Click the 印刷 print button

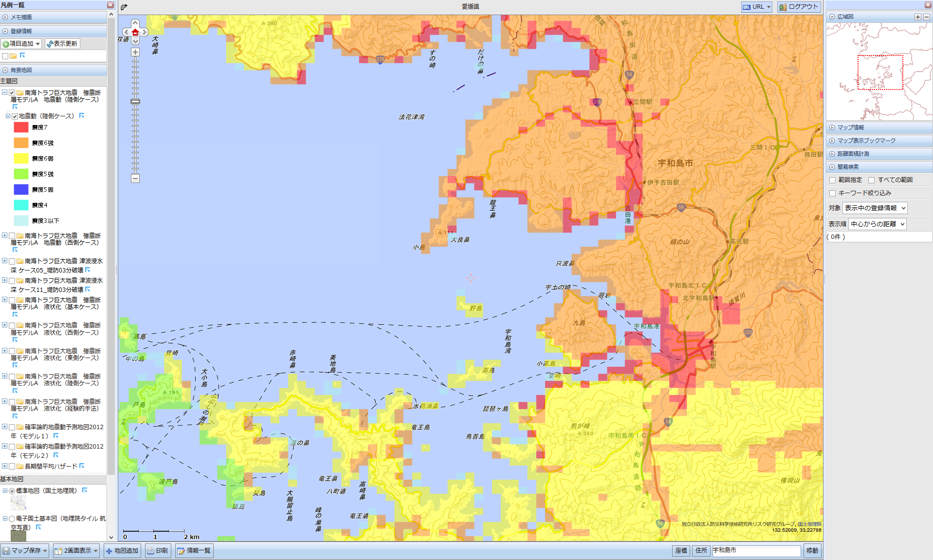[x=158, y=551]
